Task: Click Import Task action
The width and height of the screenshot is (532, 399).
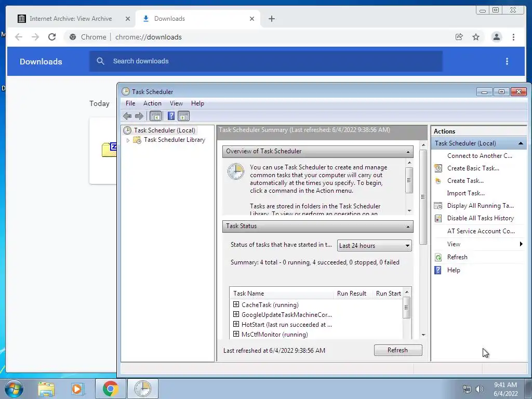Action: click(x=465, y=193)
